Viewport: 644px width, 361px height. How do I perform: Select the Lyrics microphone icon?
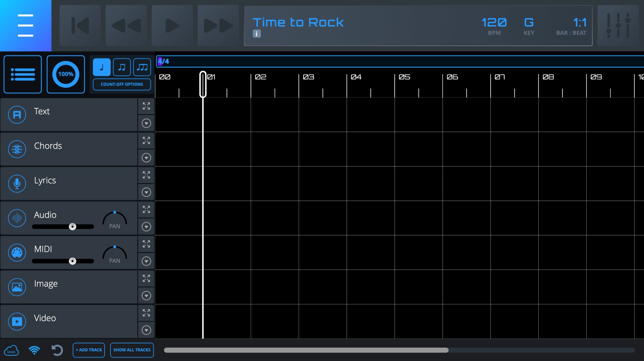coord(17,183)
